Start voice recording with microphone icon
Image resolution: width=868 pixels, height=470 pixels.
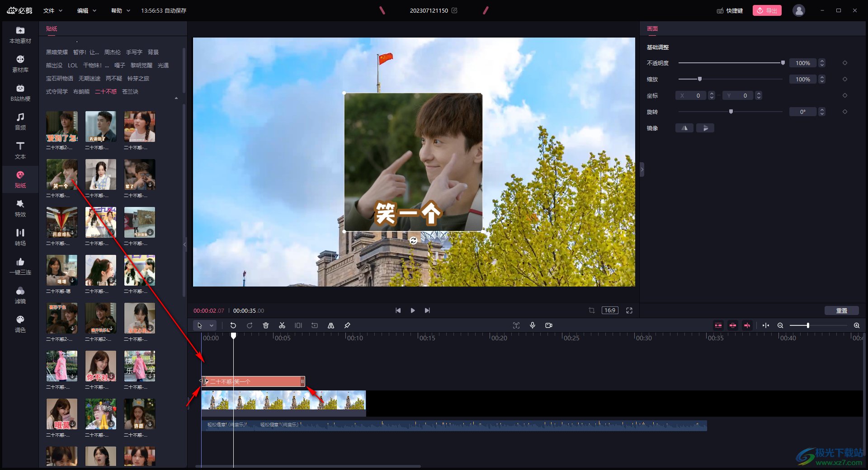pyautogui.click(x=533, y=325)
